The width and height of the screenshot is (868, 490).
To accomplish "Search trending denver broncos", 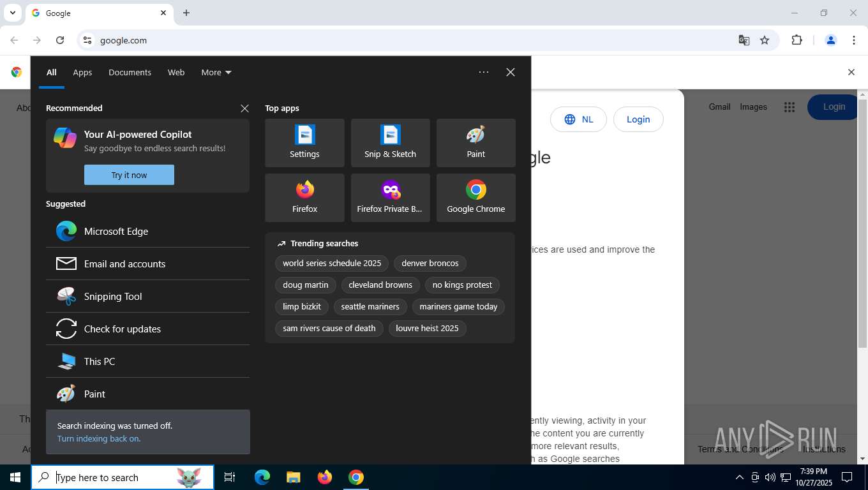I will click(430, 263).
